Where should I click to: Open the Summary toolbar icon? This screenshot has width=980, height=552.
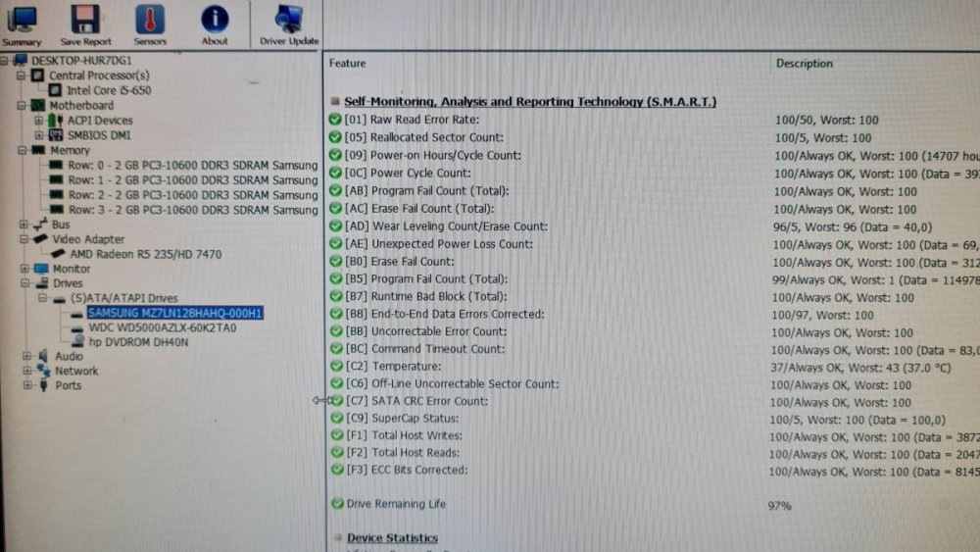pos(22,24)
